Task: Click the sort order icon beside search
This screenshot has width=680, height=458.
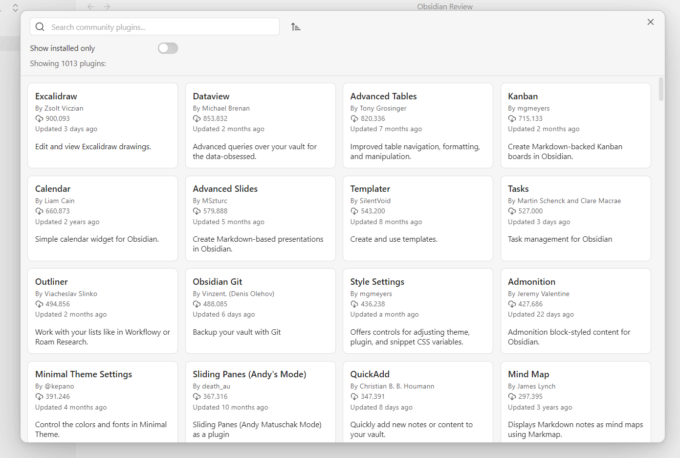Action: click(295, 27)
